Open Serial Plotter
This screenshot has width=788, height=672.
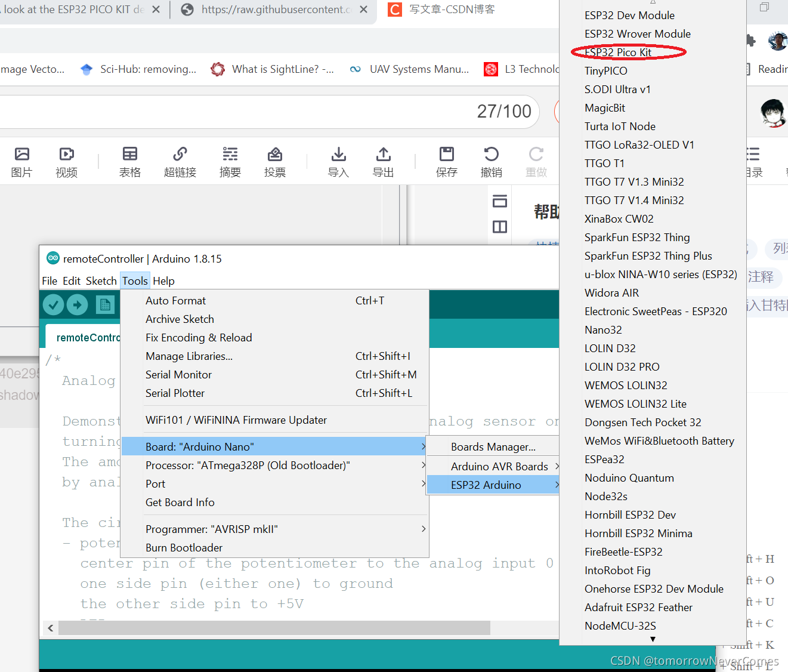tap(274, 393)
